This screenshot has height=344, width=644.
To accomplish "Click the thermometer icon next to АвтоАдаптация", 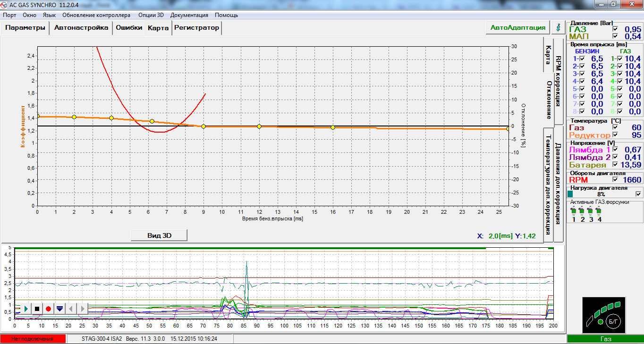I will point(558,27).
